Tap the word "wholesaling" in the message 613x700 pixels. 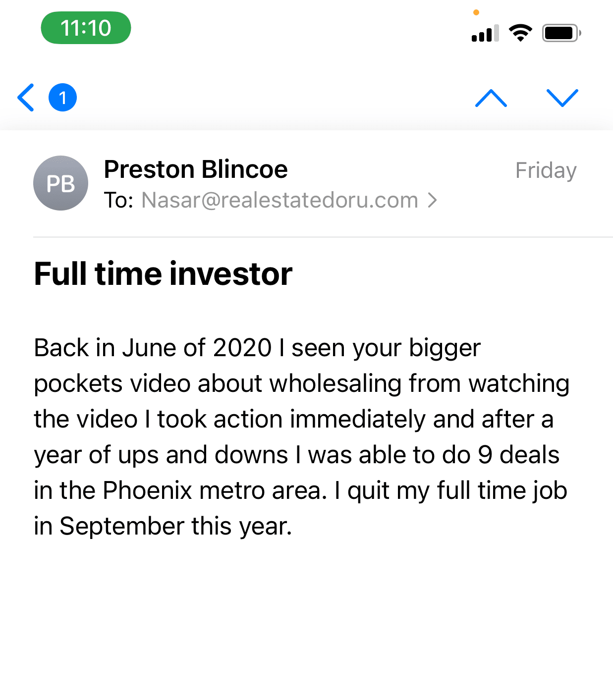pyautogui.click(x=335, y=383)
